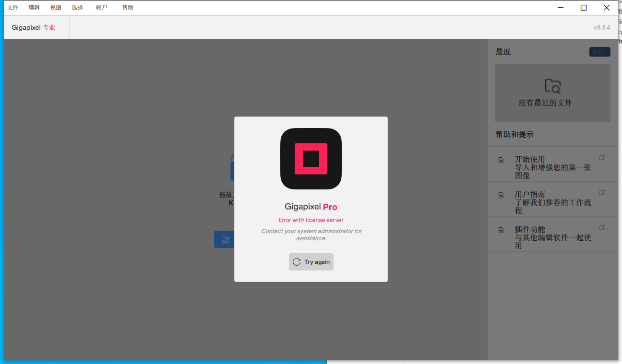Maximize the Gigapixel window
Image resolution: width=622 pixels, height=364 pixels.
click(584, 8)
